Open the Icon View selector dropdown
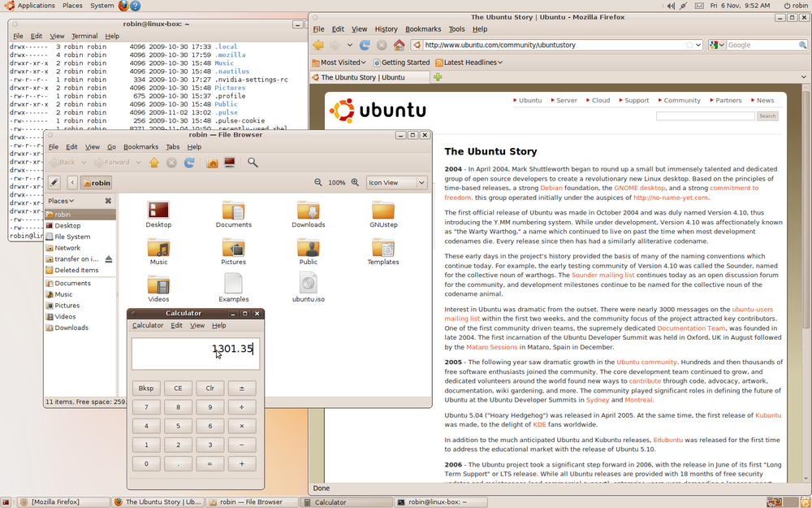This screenshot has height=508, width=812. tap(396, 182)
